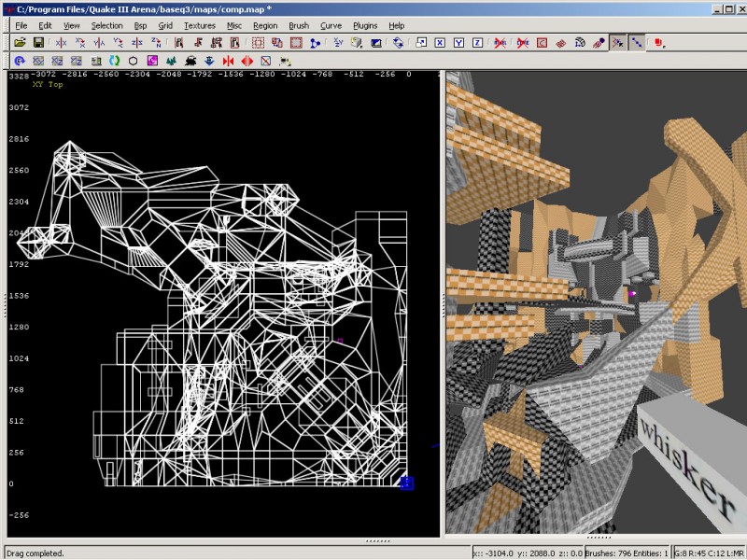Toggle showing patch bounding boxes

coord(542,43)
